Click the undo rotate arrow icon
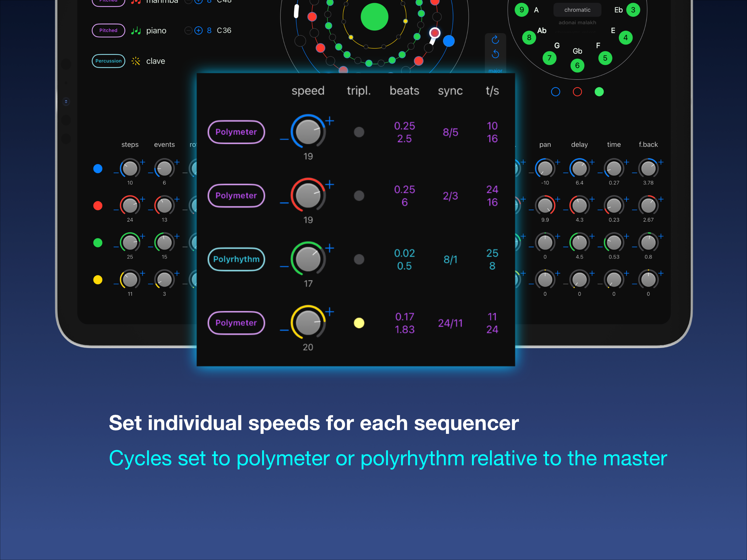Viewport: 747px width, 560px height. [495, 54]
